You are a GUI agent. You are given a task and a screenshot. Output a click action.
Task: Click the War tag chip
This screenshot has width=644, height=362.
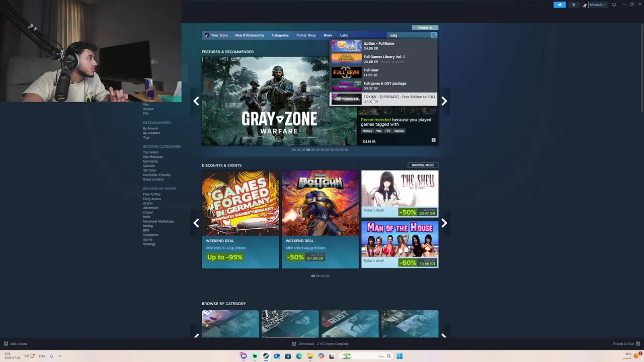379,131
